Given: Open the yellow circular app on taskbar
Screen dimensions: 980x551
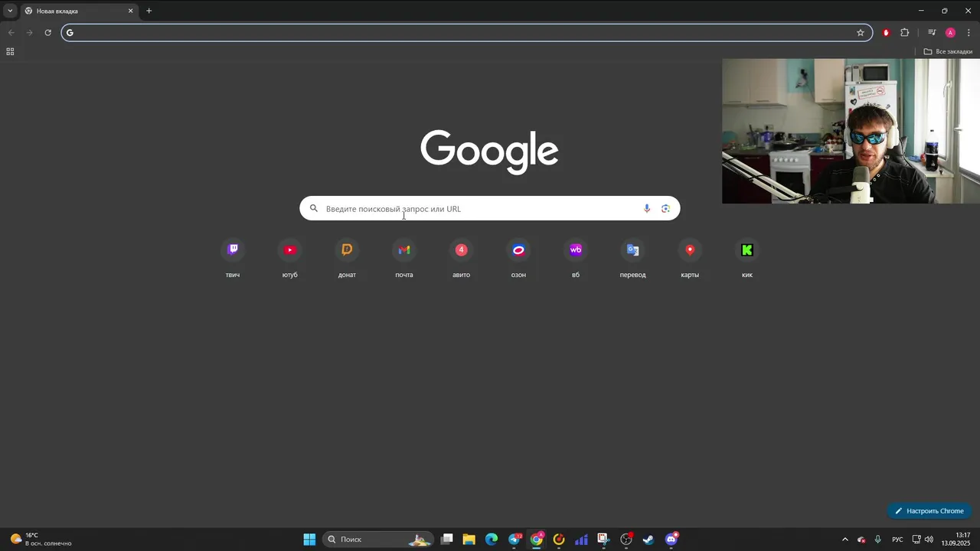Looking at the screenshot, I should 559,540.
